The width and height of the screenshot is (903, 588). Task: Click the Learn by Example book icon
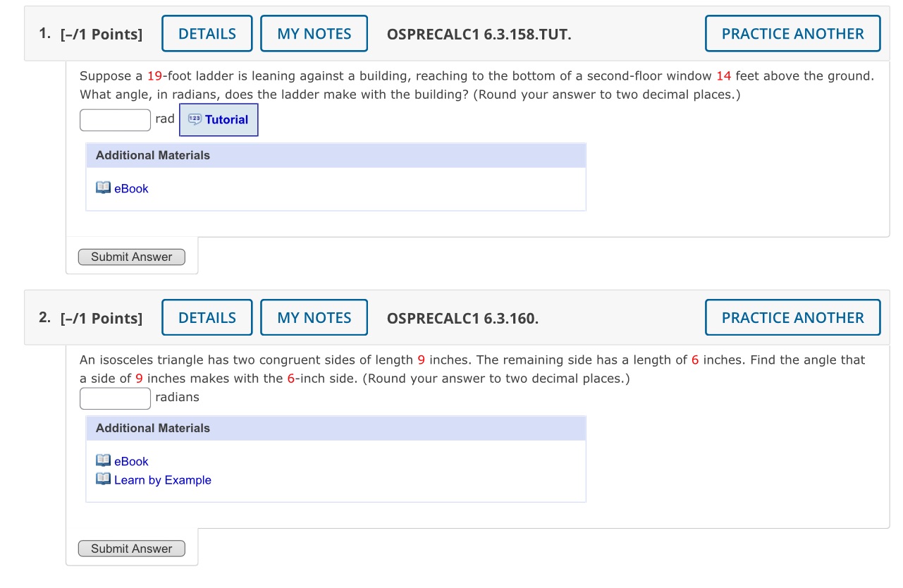coord(103,479)
